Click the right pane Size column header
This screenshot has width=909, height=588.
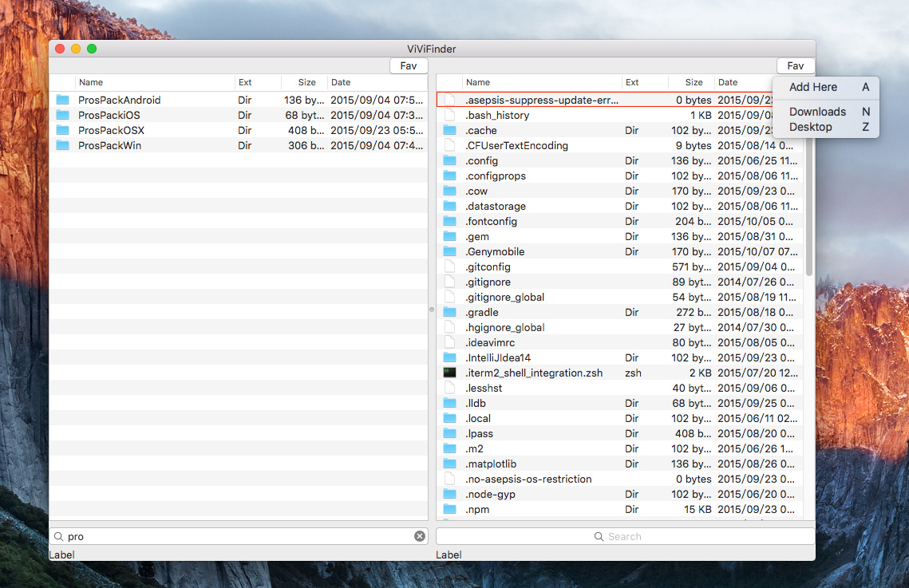click(x=691, y=82)
